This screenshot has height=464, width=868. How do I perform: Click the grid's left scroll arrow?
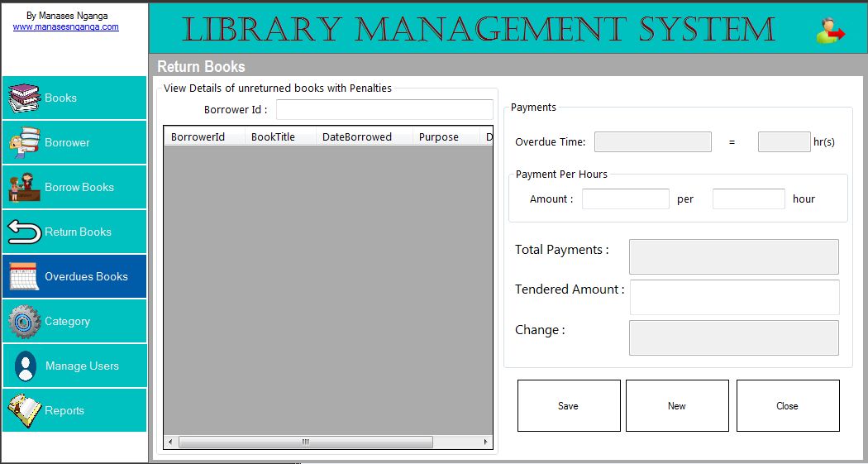(170, 442)
